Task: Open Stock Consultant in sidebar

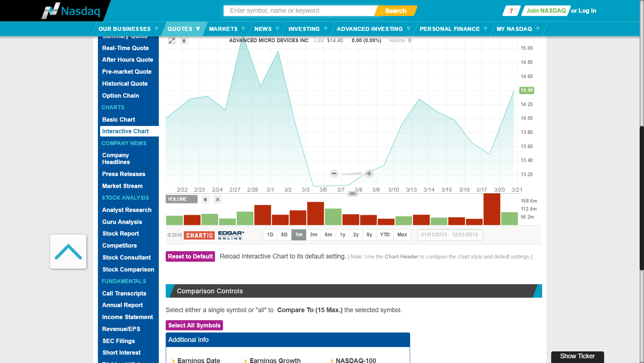Action: 127,257
